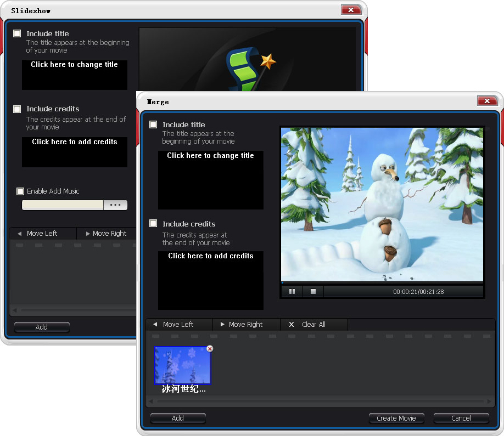504x436 pixels.
Task: Click Move Right in the Slideshow window
Action: (x=107, y=234)
